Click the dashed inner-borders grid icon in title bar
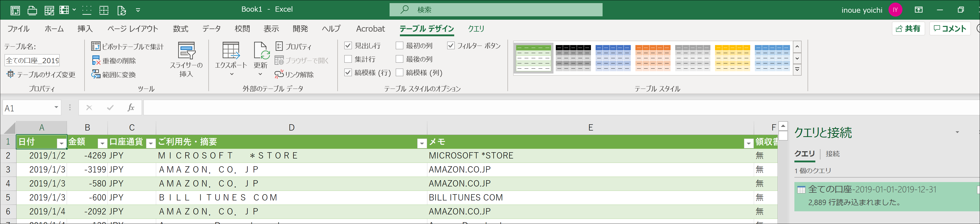 coord(104,10)
